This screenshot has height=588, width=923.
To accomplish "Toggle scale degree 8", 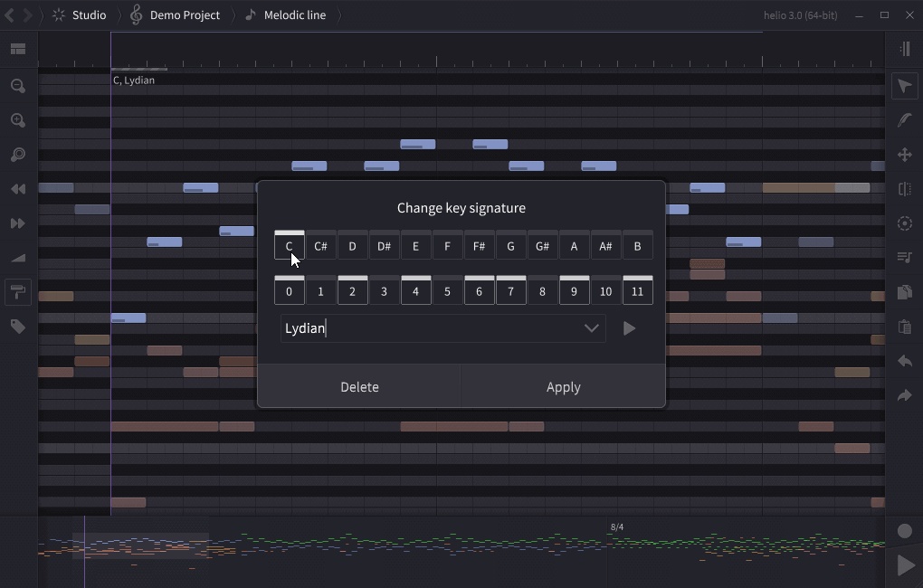I will (x=542, y=290).
